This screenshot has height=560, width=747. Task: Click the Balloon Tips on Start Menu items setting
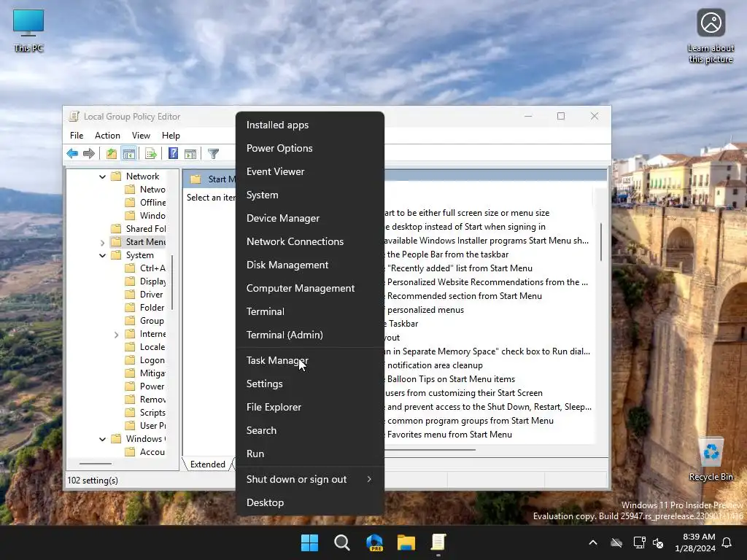tap(451, 379)
